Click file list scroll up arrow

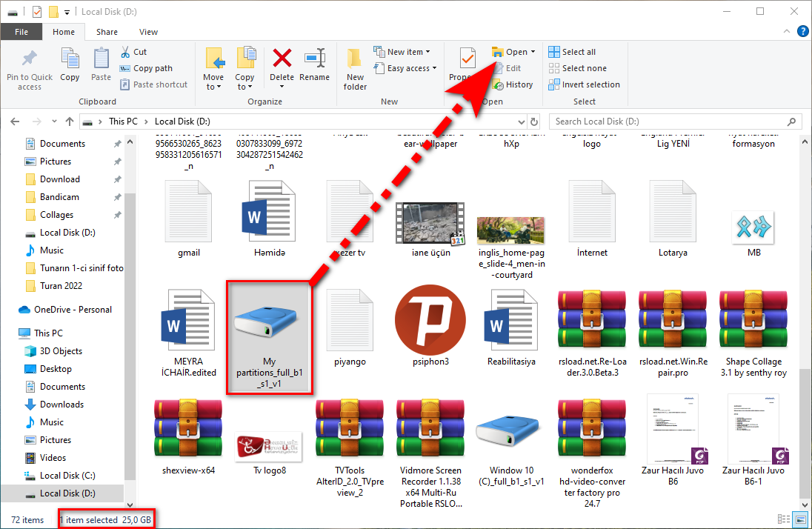(805, 142)
